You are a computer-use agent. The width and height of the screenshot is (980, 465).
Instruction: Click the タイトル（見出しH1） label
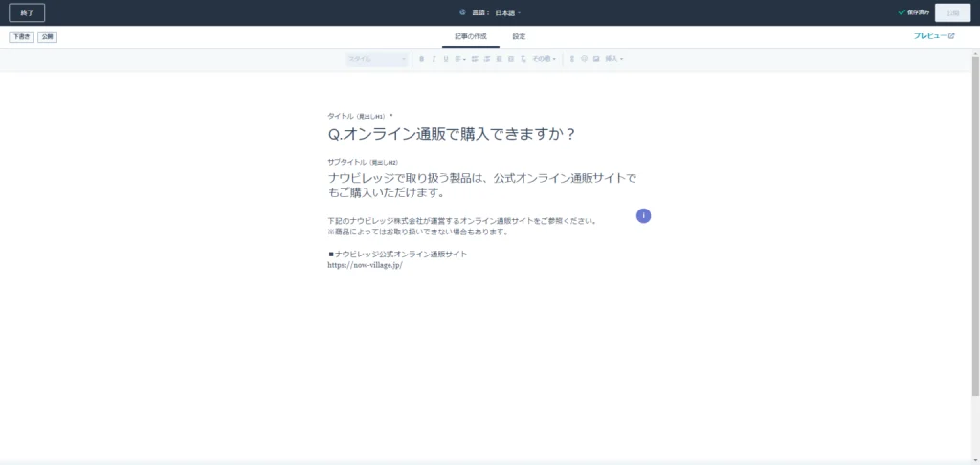tap(358, 117)
